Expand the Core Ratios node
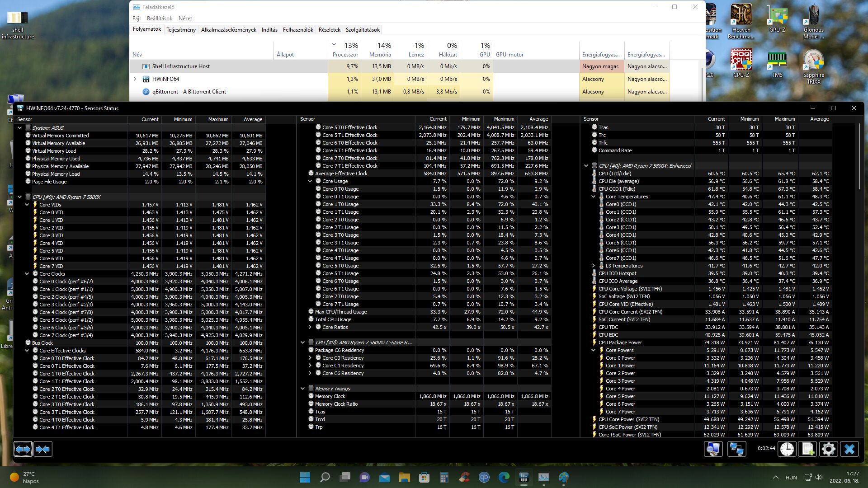 coord(310,327)
